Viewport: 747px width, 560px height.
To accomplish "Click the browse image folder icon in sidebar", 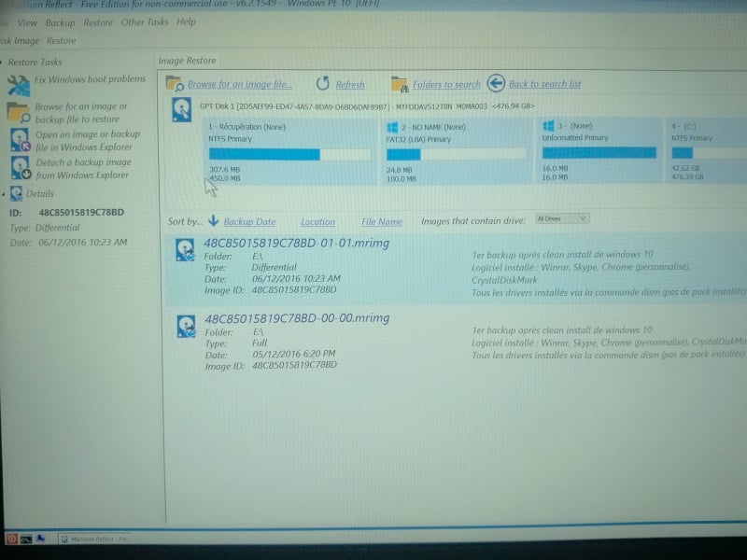I will 18,112.
